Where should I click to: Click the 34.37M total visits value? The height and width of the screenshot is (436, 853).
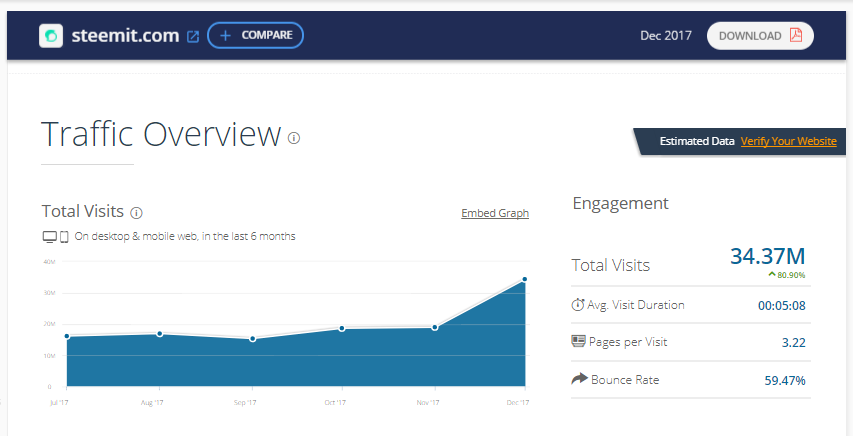[767, 256]
